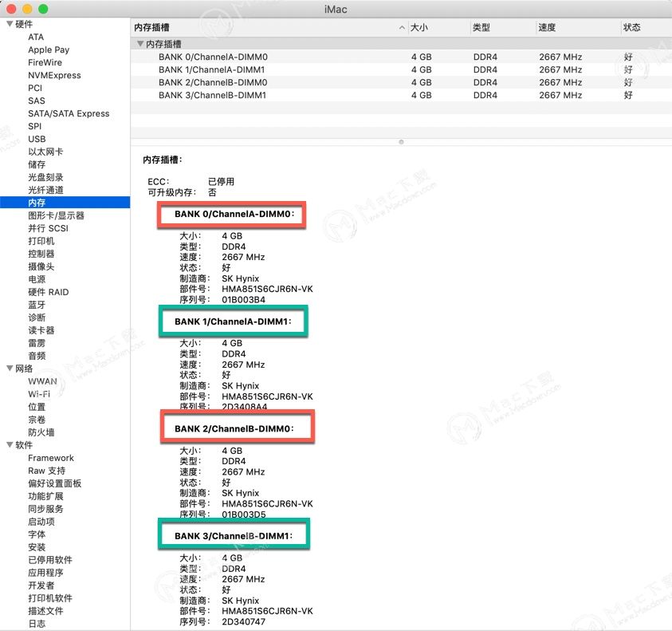This screenshot has height=631, width=672.
Task: Open 打印机 hardware entry
Action: (41, 241)
